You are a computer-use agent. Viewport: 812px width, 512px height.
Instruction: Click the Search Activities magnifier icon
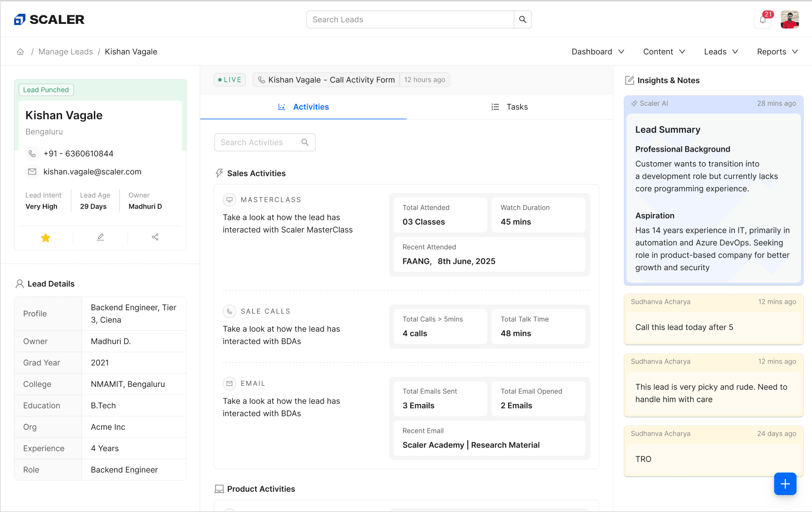tap(305, 142)
